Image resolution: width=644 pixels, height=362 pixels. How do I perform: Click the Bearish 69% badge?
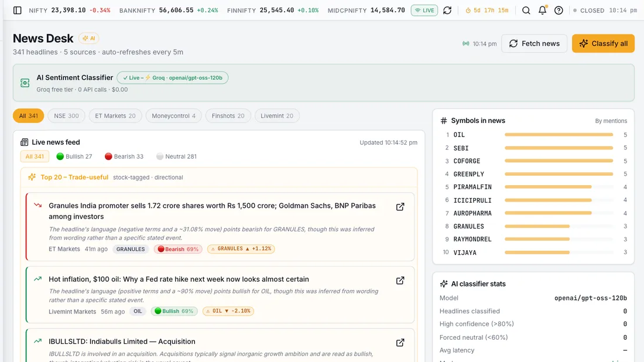click(x=178, y=249)
